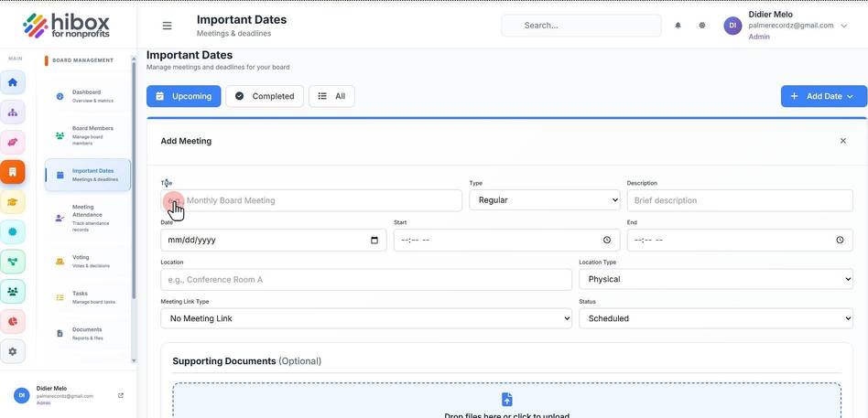The width and height of the screenshot is (868, 418).
Task: Open the calendar picker icon in Date field
Action: (x=374, y=240)
